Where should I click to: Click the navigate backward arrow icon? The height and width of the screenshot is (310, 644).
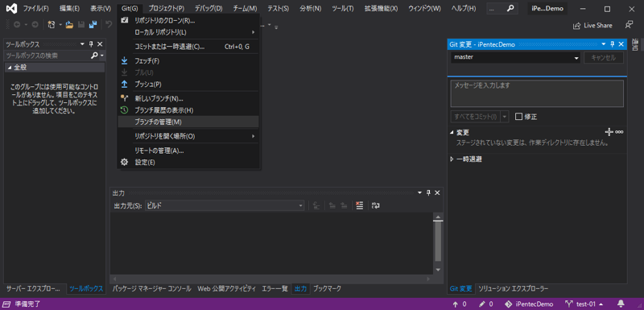point(17,25)
